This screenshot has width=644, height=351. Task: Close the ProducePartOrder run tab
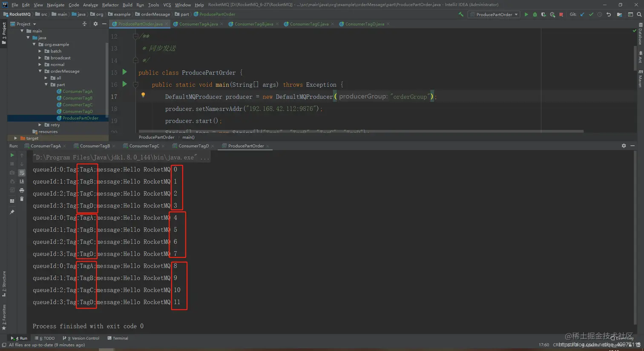pos(268,146)
